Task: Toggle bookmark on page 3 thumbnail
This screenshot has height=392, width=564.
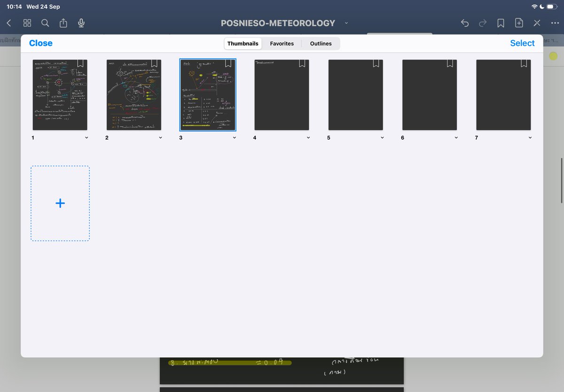Action: point(228,63)
